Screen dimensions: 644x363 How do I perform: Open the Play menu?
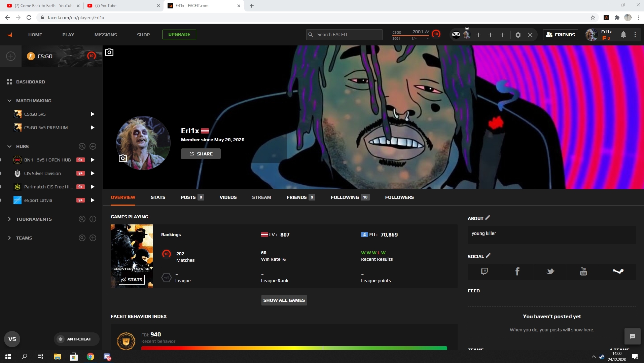[x=68, y=35]
